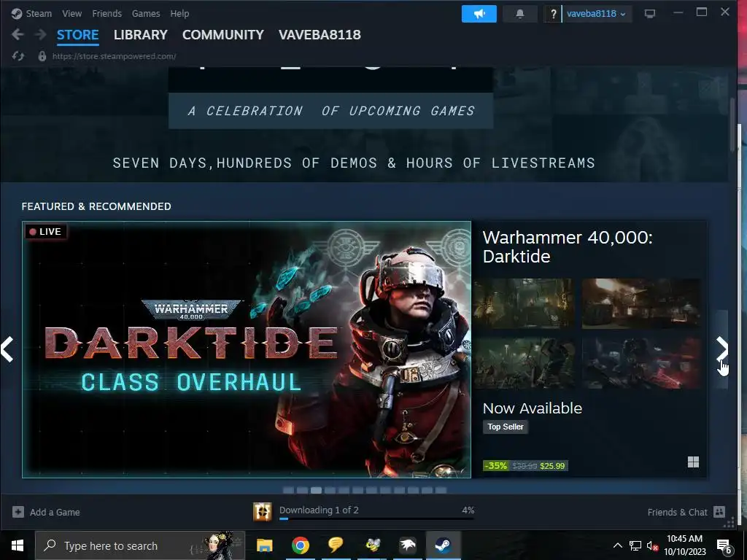Image resolution: width=747 pixels, height=560 pixels.
Task: Click the download progress bar
Action: pyautogui.click(x=376, y=518)
